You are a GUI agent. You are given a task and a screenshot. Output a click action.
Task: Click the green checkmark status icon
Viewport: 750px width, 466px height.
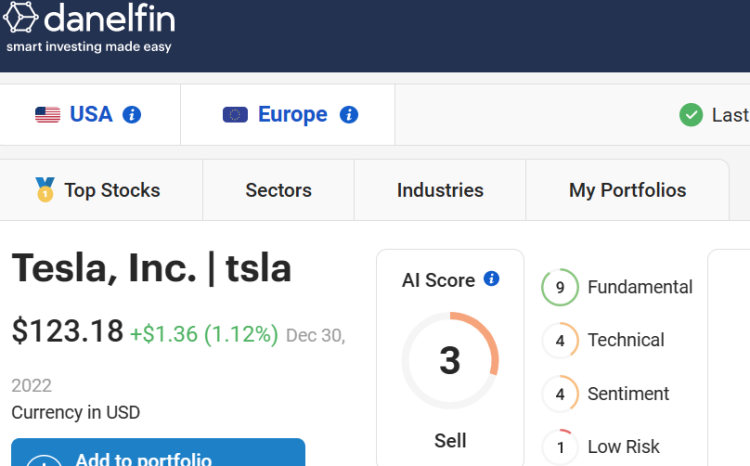tap(691, 115)
